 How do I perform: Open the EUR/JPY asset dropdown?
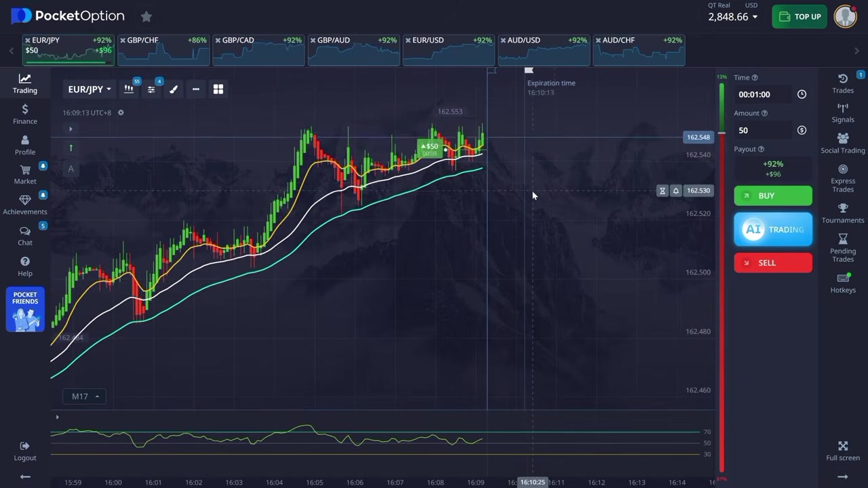[89, 89]
